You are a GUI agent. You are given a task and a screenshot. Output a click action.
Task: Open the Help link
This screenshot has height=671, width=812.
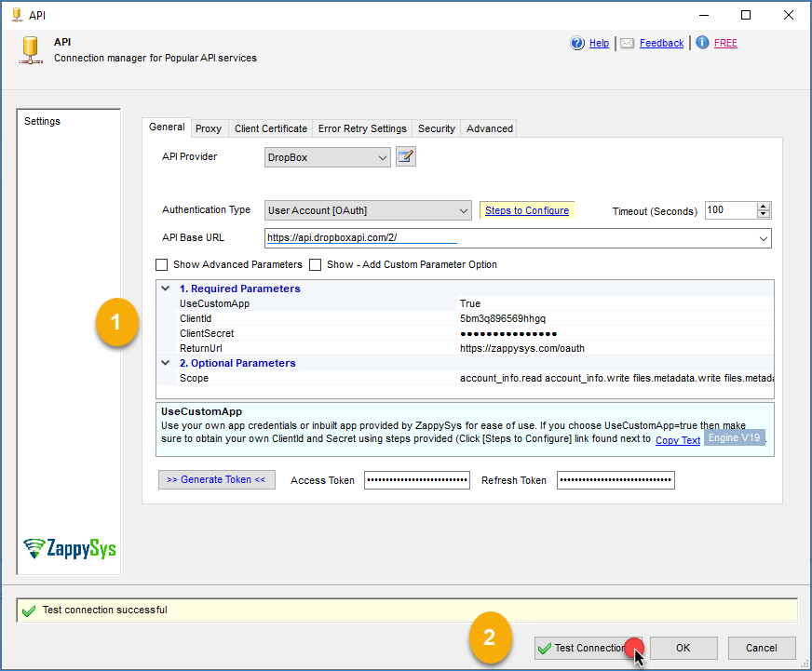599,43
